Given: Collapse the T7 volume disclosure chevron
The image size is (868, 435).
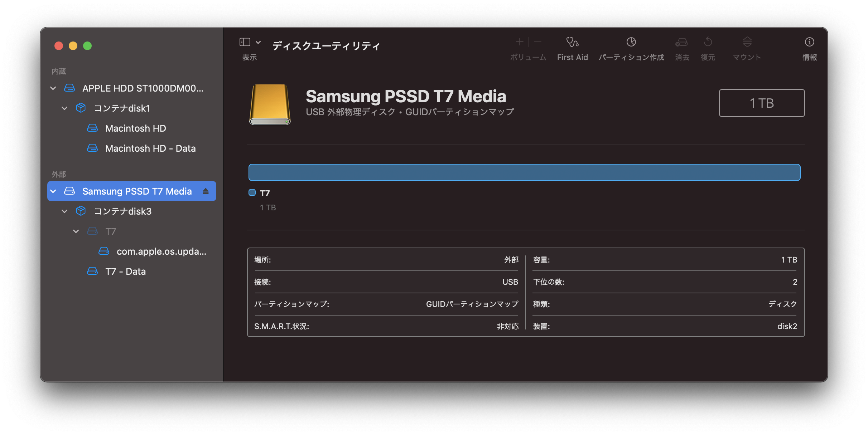Looking at the screenshot, I should (76, 231).
